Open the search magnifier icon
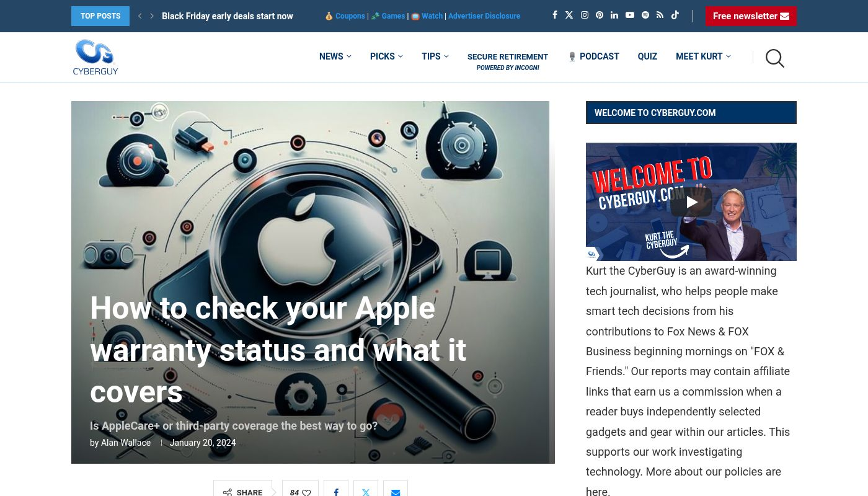Viewport: 868px width, 496px height. pos(774,58)
